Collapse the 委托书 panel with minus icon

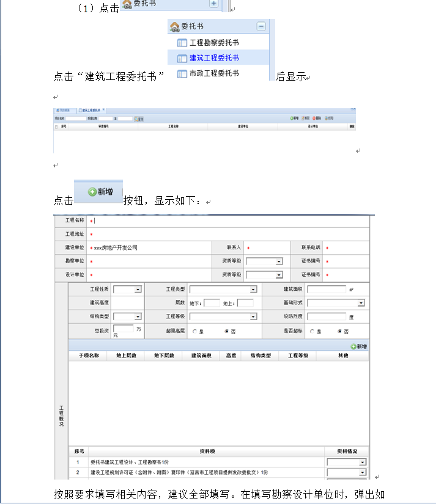[261, 27]
